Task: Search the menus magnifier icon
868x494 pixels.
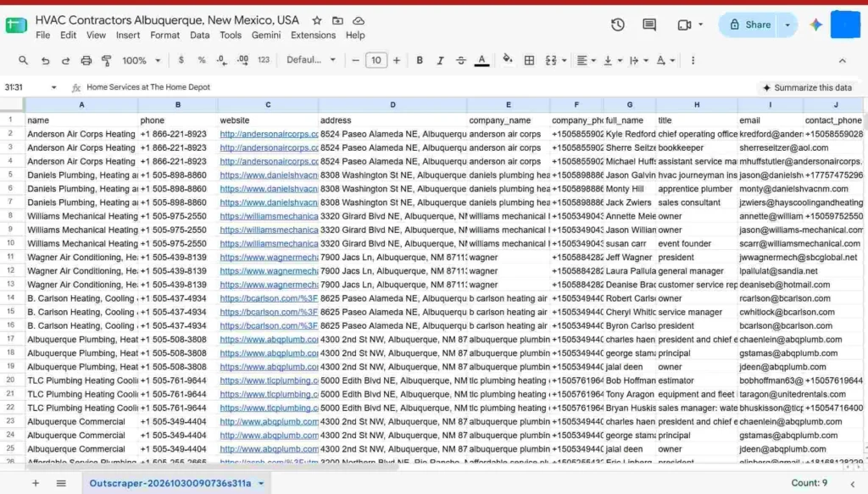Action: point(23,60)
